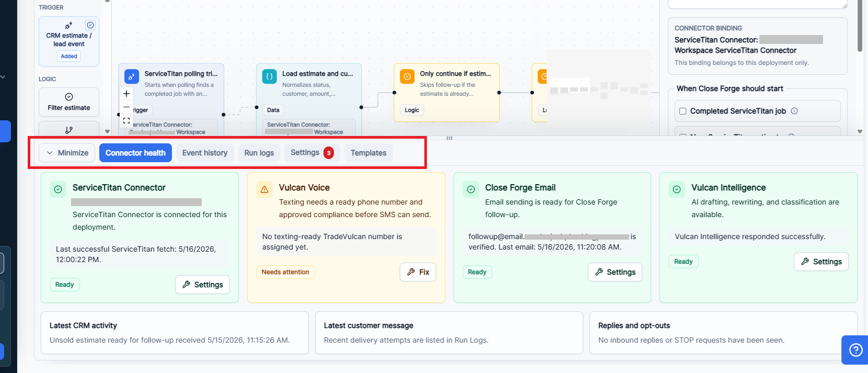
Task: Click Fix on the Vulcan Voice card
Action: 418,272
